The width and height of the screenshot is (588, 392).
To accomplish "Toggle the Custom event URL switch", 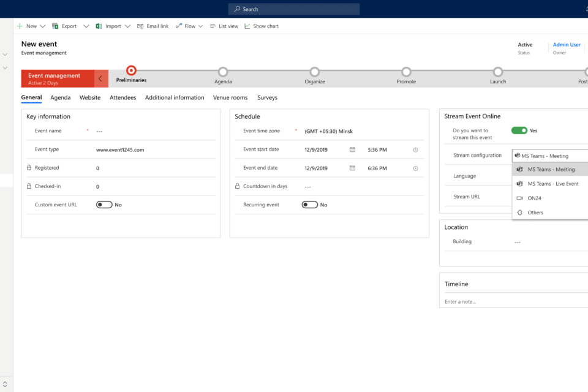I will 104,205.
